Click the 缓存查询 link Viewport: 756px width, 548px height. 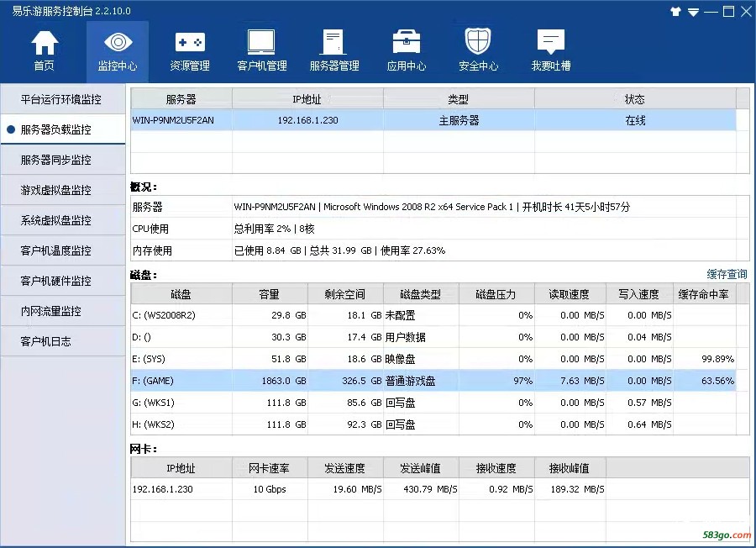727,275
